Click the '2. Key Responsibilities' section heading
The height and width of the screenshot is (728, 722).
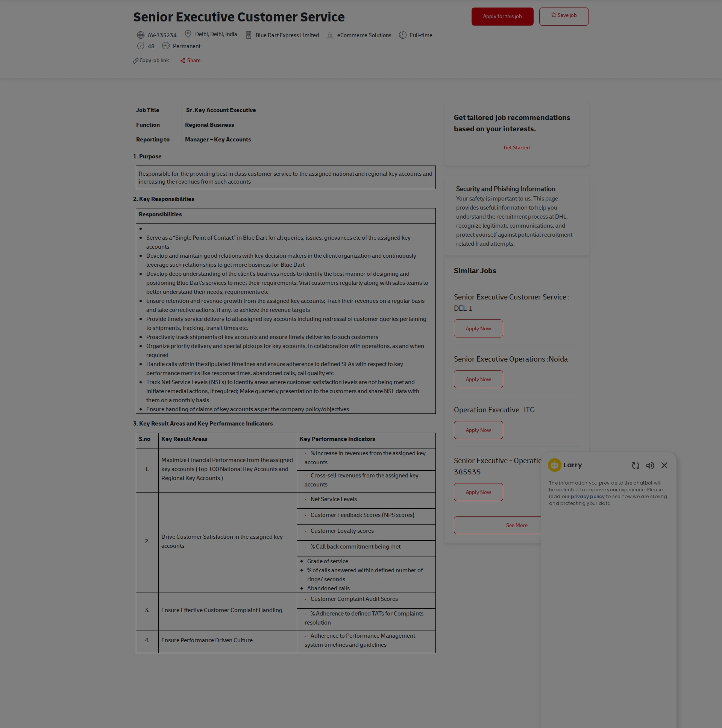[x=164, y=199]
